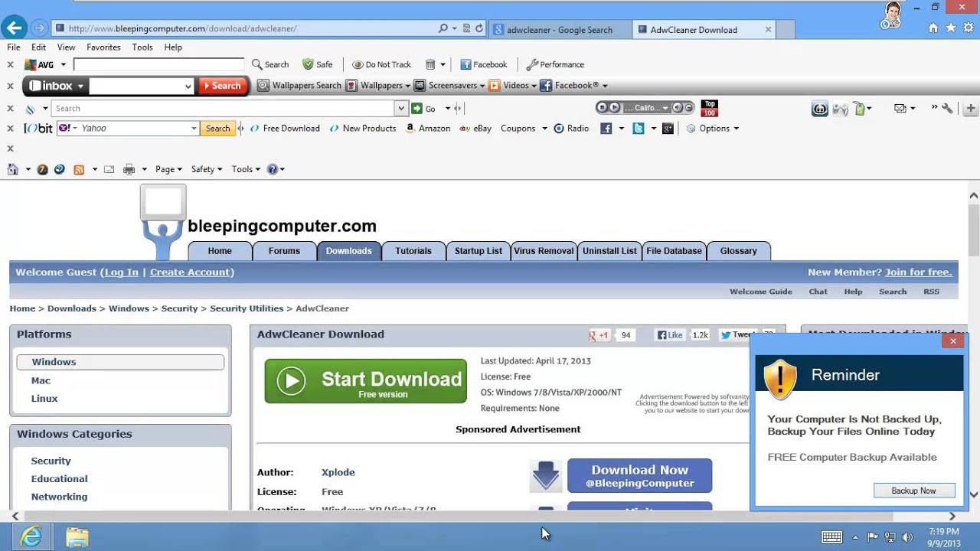This screenshot has height=551, width=980.
Task: Click the wrench settings icon on third toolbar
Action: point(947,109)
